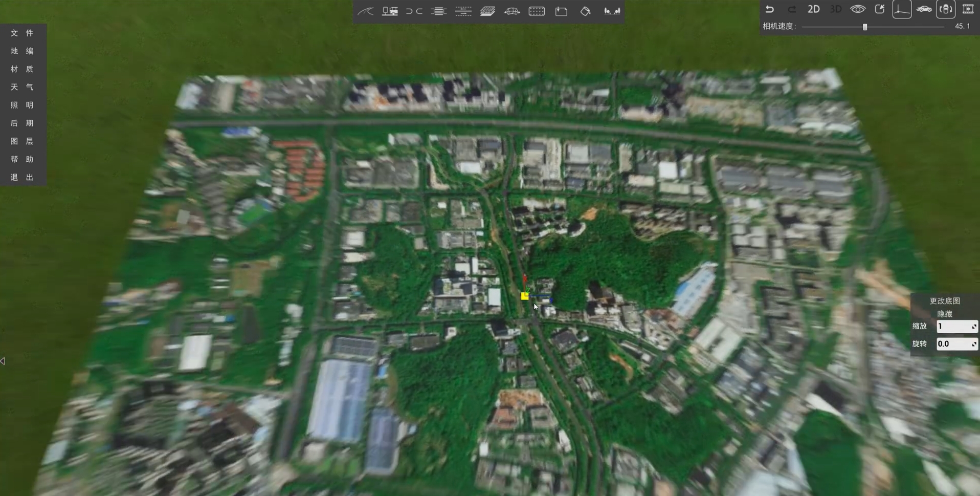Image resolution: width=980 pixels, height=496 pixels.
Task: Click the yellow gizmo center square
Action: coord(525,296)
